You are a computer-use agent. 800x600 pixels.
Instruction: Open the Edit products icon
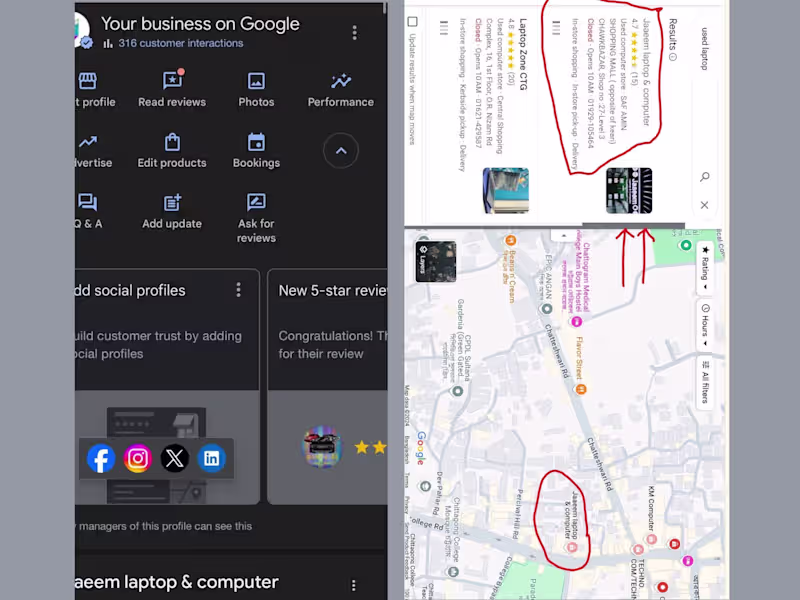tap(172, 142)
